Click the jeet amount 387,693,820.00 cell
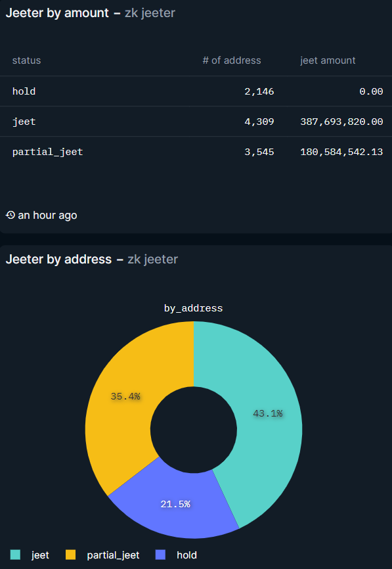The width and height of the screenshot is (392, 569). pos(341,122)
